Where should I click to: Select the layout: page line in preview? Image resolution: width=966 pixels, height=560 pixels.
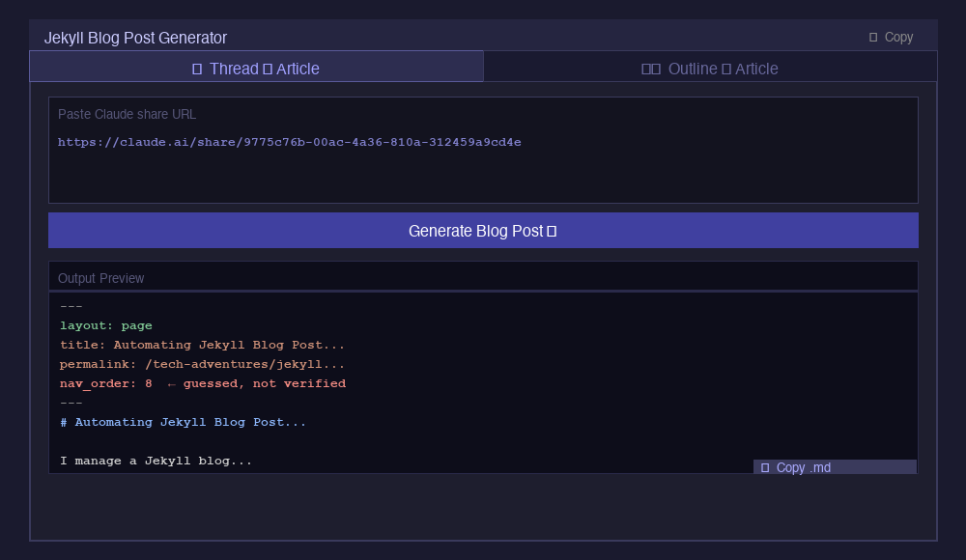coord(106,325)
